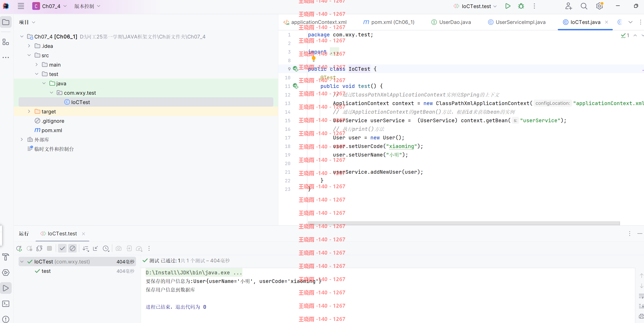Expand the main folder
This screenshot has height=323, width=644.
[x=36, y=64]
